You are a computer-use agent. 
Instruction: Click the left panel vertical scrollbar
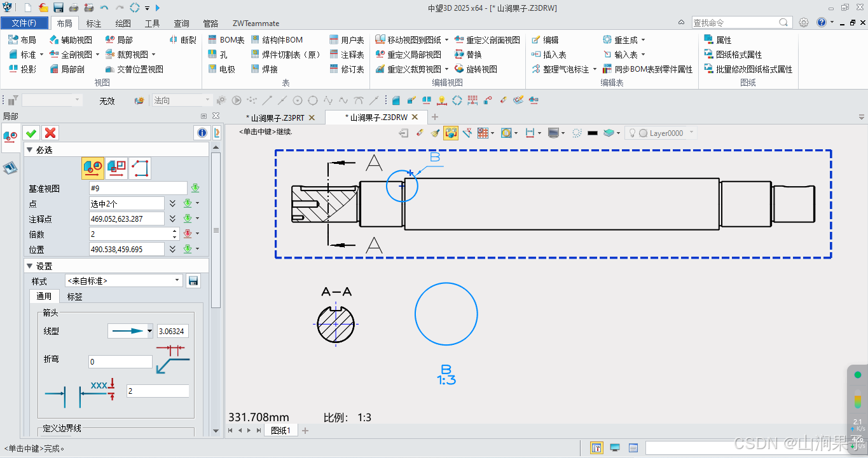click(x=216, y=230)
